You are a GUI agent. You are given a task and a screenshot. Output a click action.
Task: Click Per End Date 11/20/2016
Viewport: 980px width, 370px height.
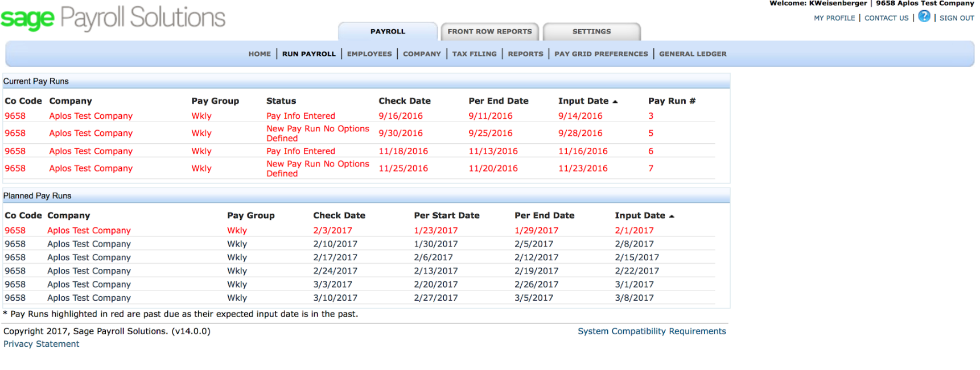point(493,168)
